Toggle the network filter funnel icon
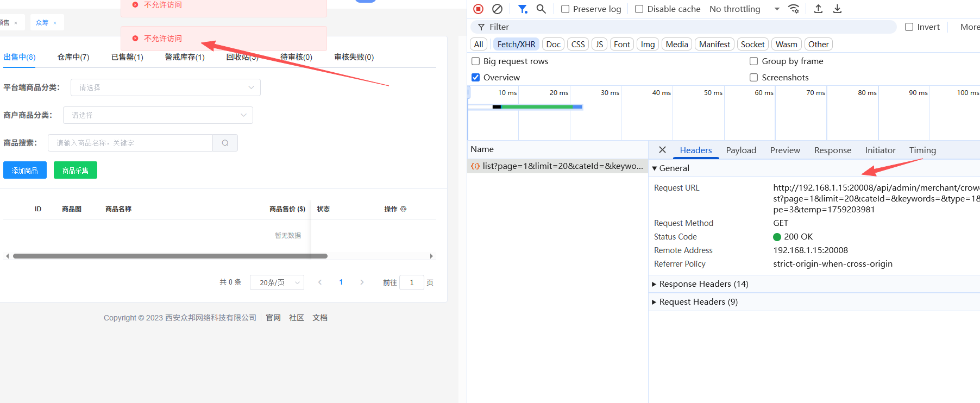 click(x=523, y=9)
